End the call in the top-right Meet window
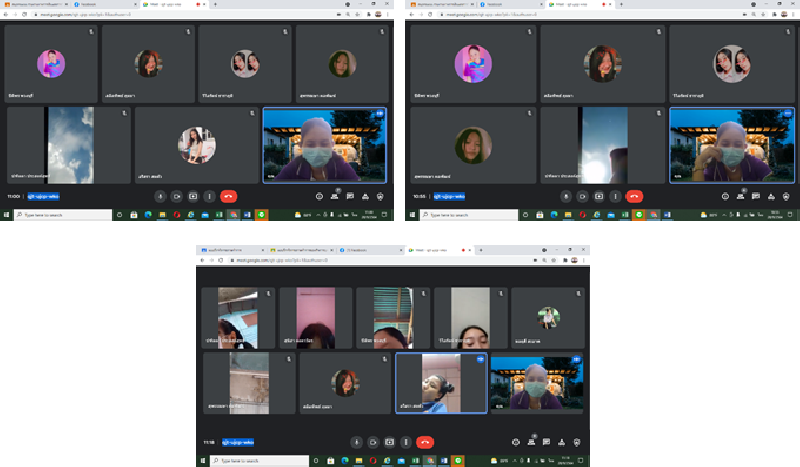The height and width of the screenshot is (467, 800). 634,197
